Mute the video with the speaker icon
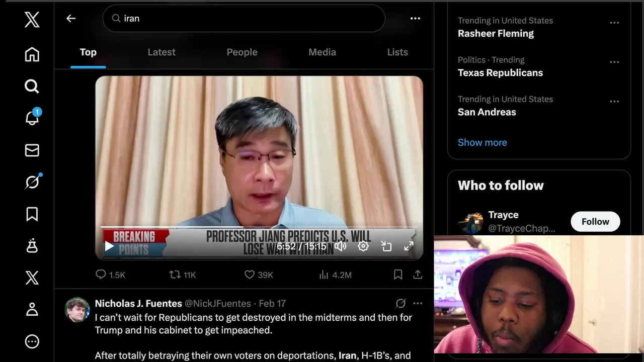Viewport: 644px width, 362px height. [341, 246]
